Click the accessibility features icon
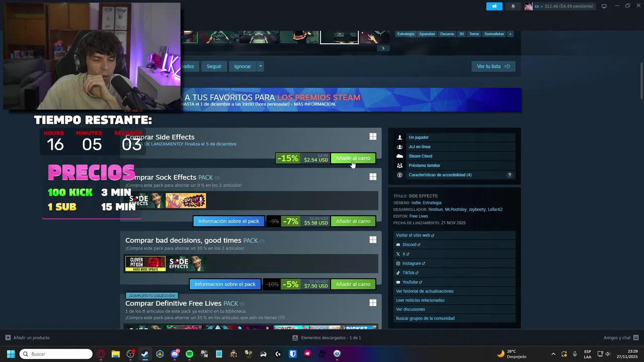 pyautogui.click(x=400, y=175)
